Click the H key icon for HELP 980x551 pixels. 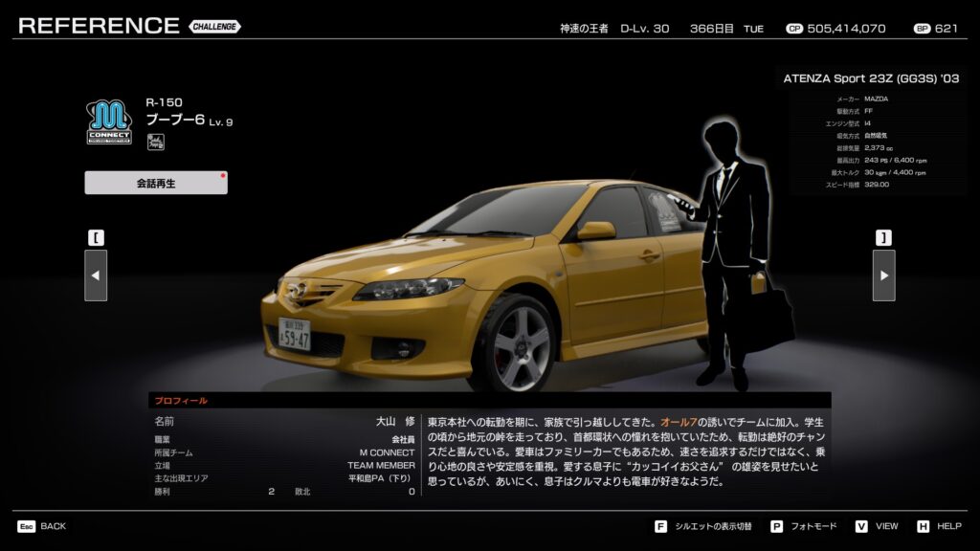click(x=923, y=526)
